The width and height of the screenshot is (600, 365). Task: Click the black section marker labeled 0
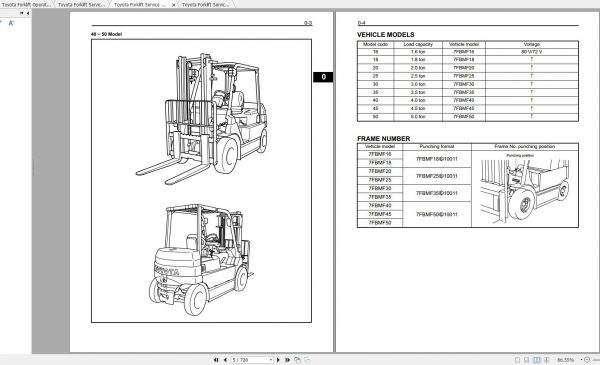[323, 77]
